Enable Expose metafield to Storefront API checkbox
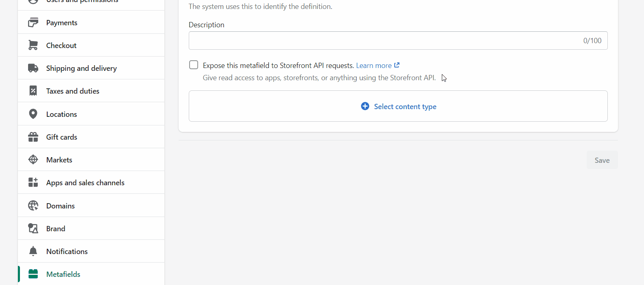 click(194, 65)
